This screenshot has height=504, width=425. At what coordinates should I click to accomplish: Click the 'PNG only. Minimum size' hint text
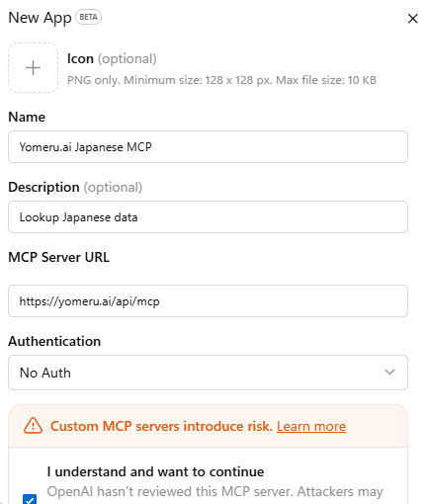(x=221, y=80)
